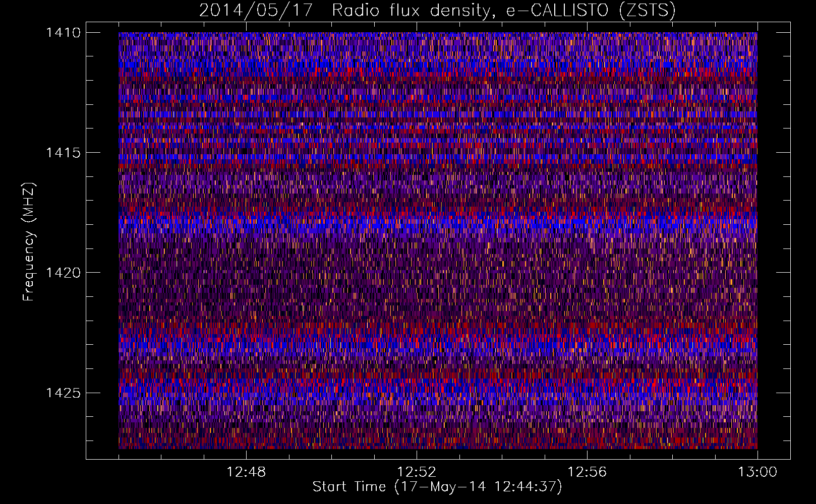Click the 'Start Time (17-May-14 12:44:37)' axis title

[x=437, y=487]
